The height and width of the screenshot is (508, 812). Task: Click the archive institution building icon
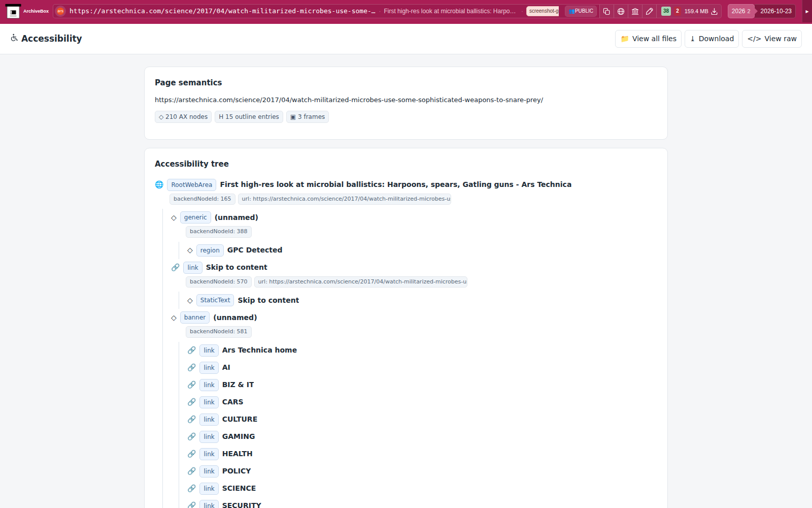coord(635,11)
